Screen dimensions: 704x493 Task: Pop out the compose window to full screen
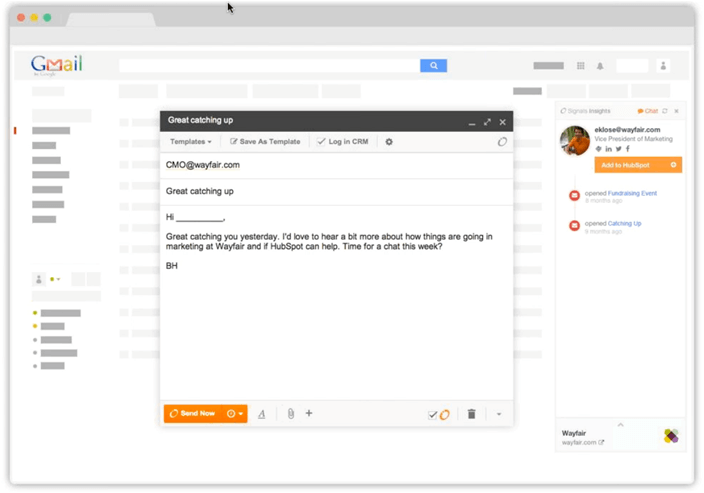487,122
